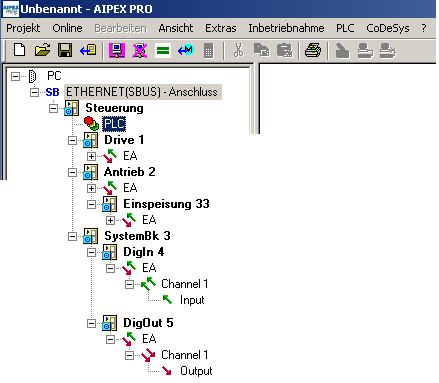Image resolution: width=439 pixels, height=383 pixels.
Task: Select the Drive 1 label
Action: click(x=124, y=140)
